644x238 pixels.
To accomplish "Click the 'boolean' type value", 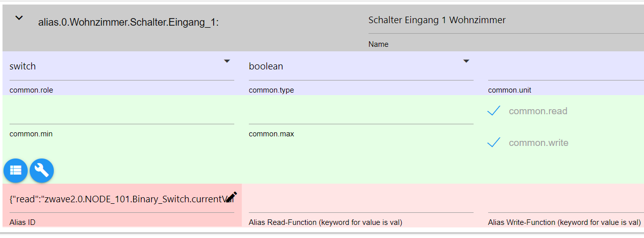I will [265, 66].
